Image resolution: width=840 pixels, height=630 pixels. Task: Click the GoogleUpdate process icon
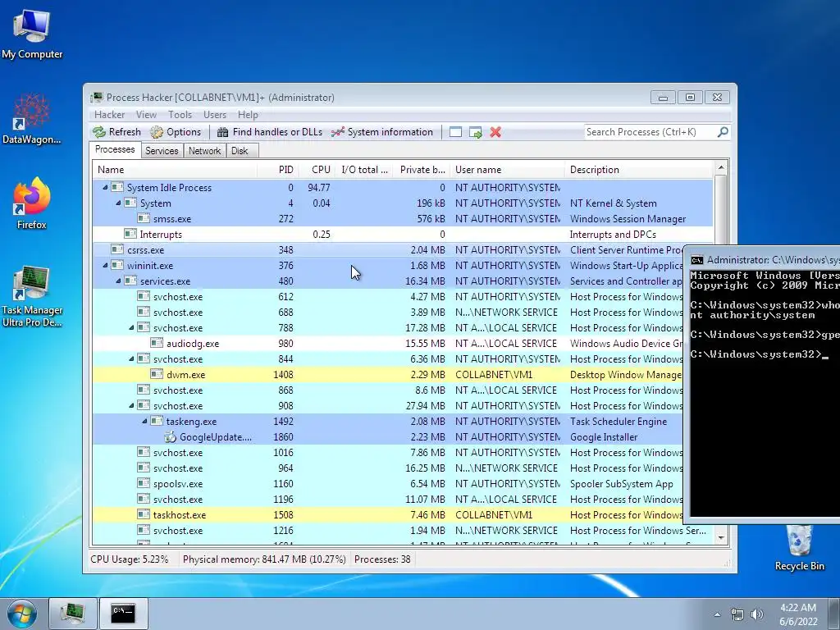coord(170,436)
